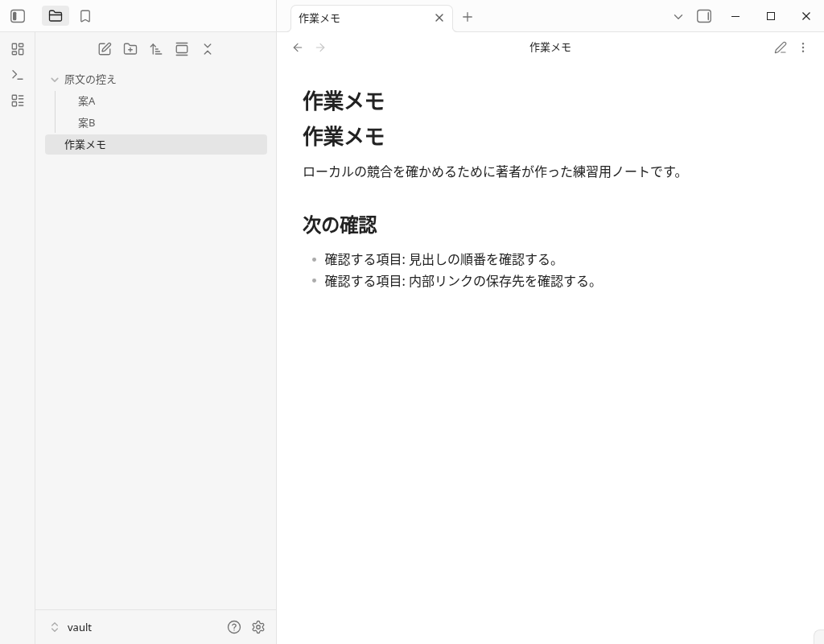Click the 作業メモ title in view header
Screen dimensions: 824x644
[x=550, y=47]
